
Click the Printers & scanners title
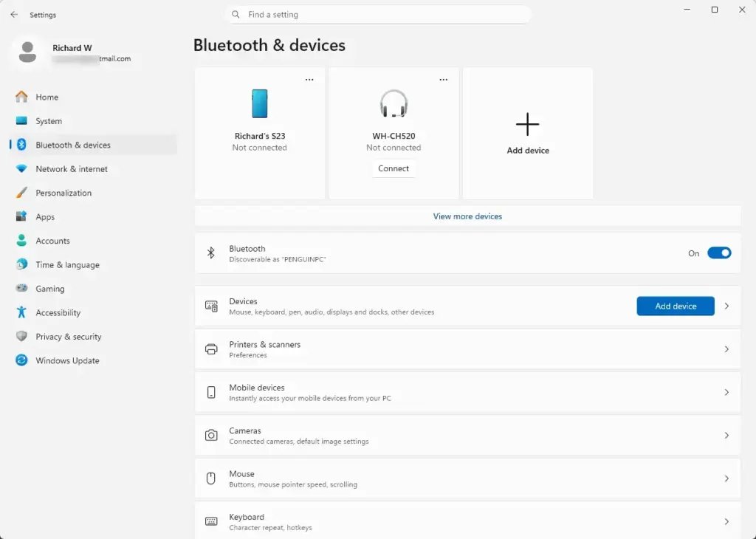(265, 344)
